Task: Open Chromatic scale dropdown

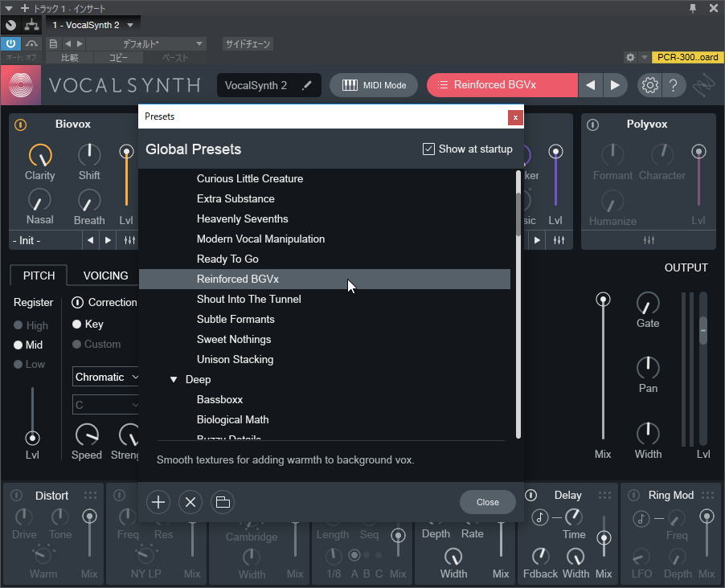Action: pos(105,378)
